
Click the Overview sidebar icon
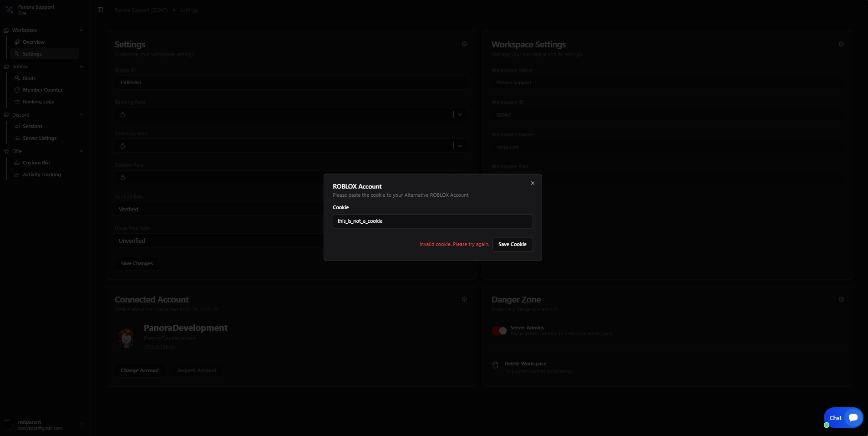coord(17,42)
